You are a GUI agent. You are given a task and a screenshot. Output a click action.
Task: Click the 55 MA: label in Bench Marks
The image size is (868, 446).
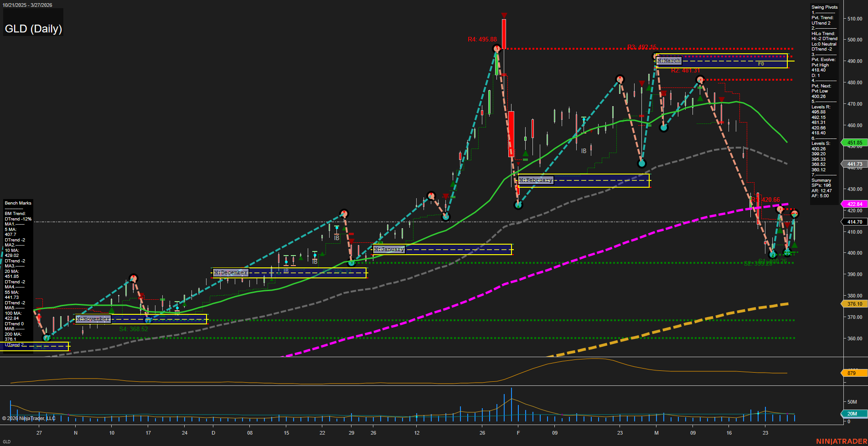point(12,292)
